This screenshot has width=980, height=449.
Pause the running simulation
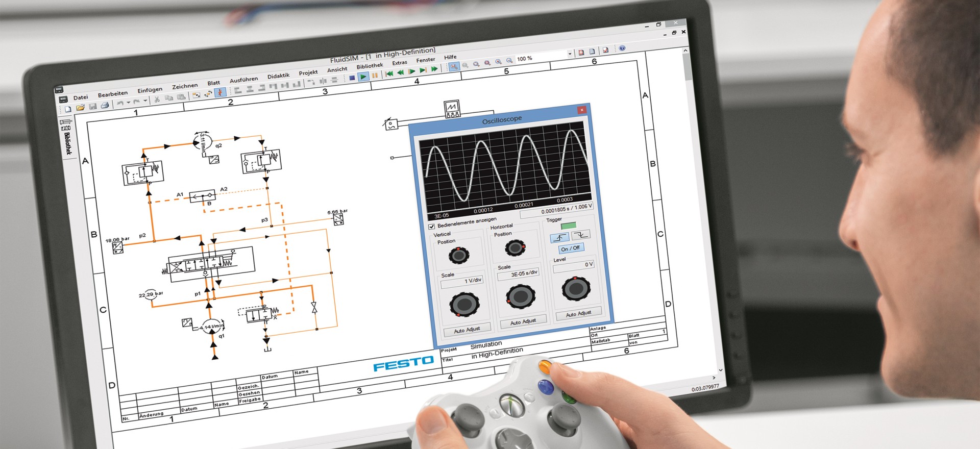[x=375, y=76]
